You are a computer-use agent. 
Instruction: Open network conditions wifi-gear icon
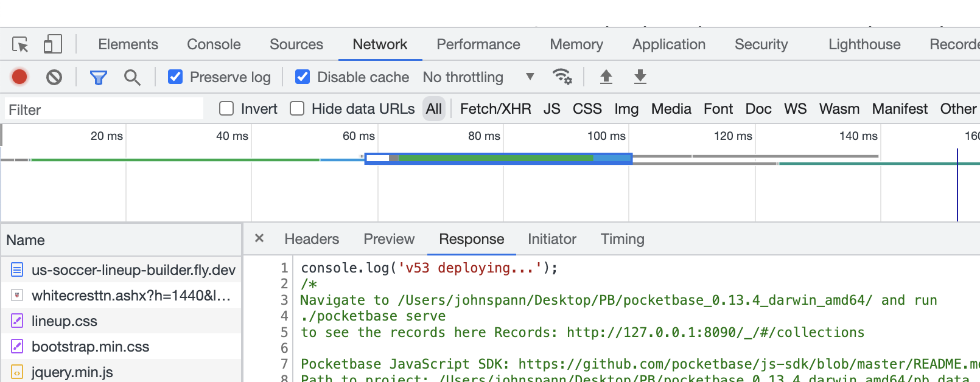562,77
